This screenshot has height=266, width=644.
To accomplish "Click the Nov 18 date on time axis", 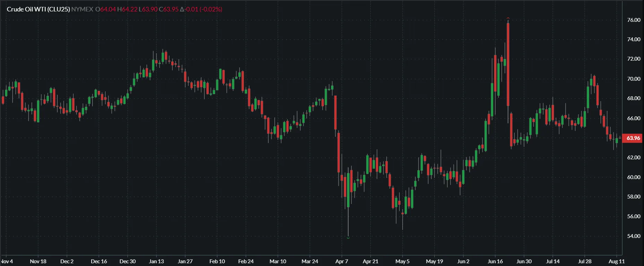I will [38, 261].
